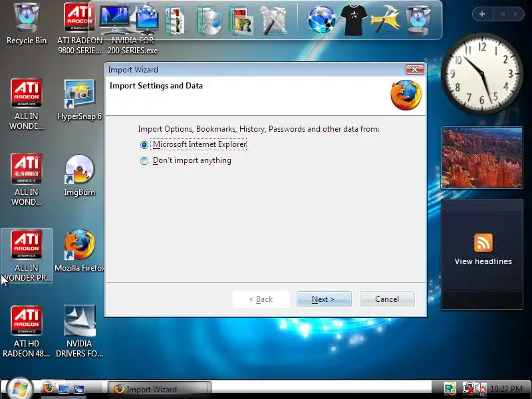
Task: Click the black t-shirt dock icon
Action: click(x=354, y=20)
